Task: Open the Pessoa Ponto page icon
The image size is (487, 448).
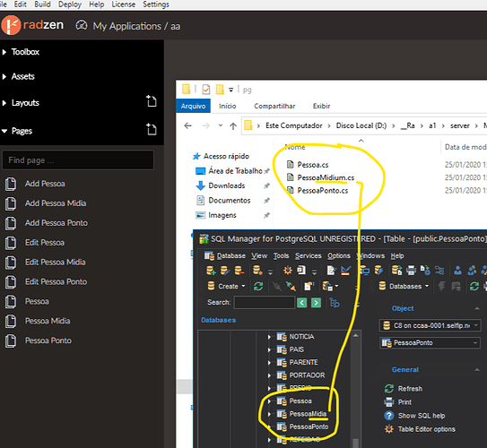Action: pyautogui.click(x=11, y=340)
